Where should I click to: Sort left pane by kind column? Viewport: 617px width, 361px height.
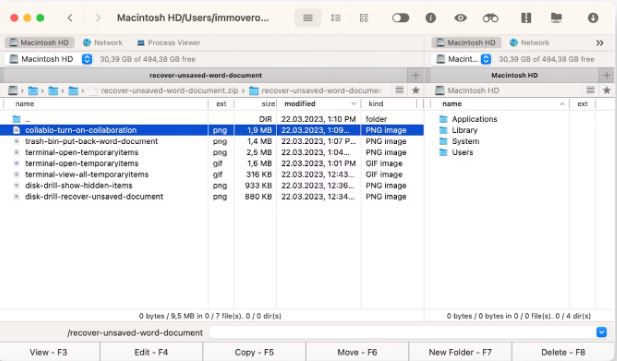(389, 104)
